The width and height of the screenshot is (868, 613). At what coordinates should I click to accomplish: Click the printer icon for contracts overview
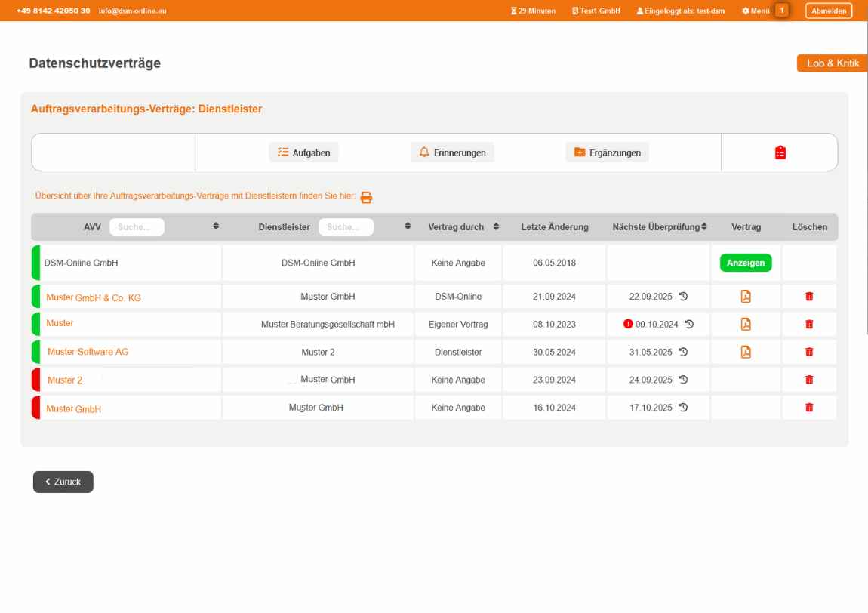pyautogui.click(x=366, y=197)
